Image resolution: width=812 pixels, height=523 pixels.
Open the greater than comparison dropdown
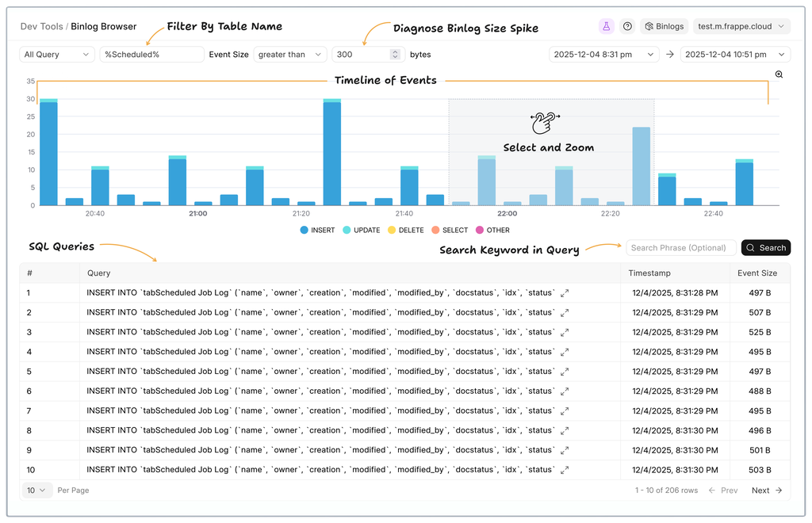[x=289, y=55]
